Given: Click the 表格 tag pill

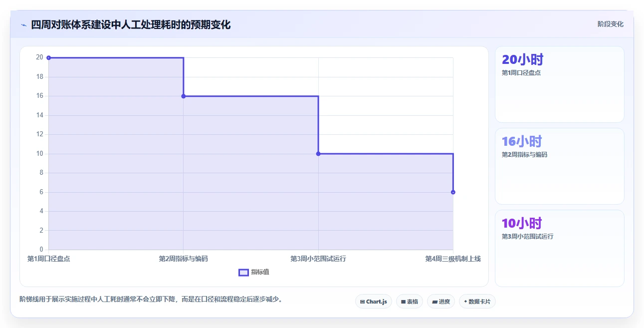Looking at the screenshot, I should (410, 302).
